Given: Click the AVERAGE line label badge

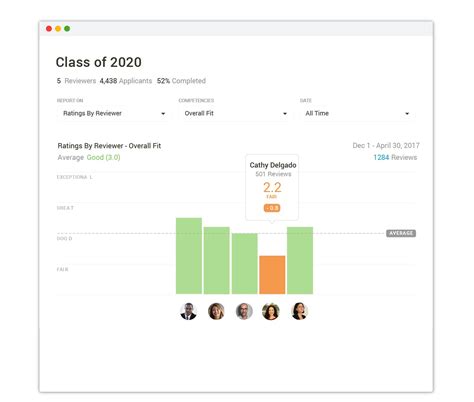Looking at the screenshot, I should coord(401,233).
